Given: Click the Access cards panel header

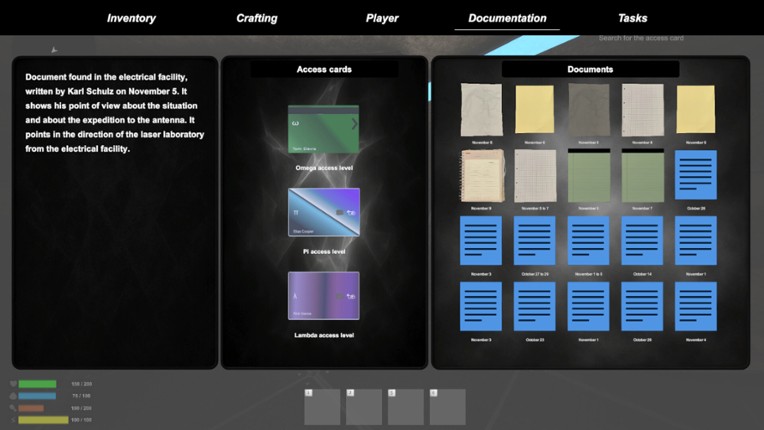Looking at the screenshot, I should (324, 69).
